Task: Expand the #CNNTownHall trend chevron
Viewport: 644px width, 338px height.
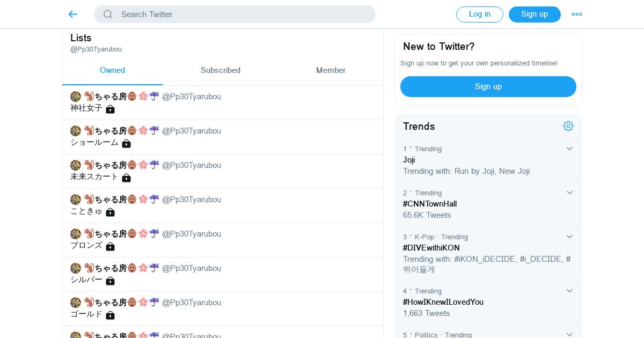Action: [569, 193]
